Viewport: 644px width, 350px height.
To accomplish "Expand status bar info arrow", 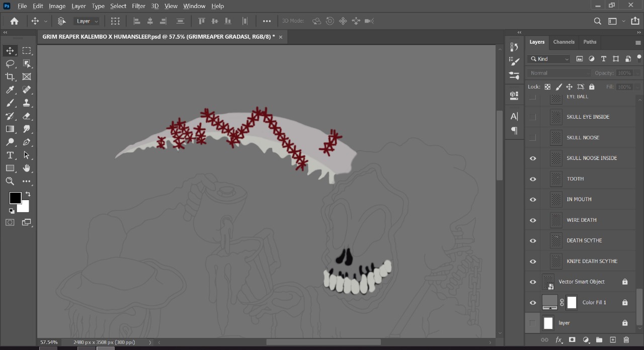I will pyautogui.click(x=150, y=342).
